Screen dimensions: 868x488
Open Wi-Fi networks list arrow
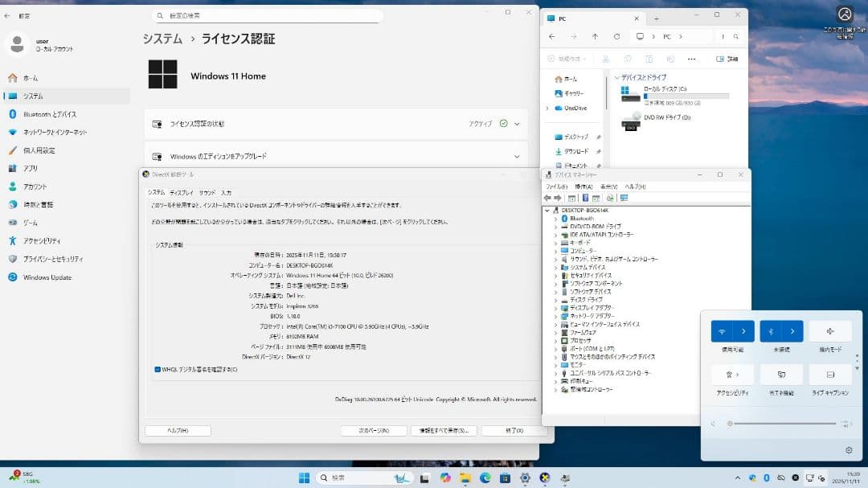coord(743,331)
